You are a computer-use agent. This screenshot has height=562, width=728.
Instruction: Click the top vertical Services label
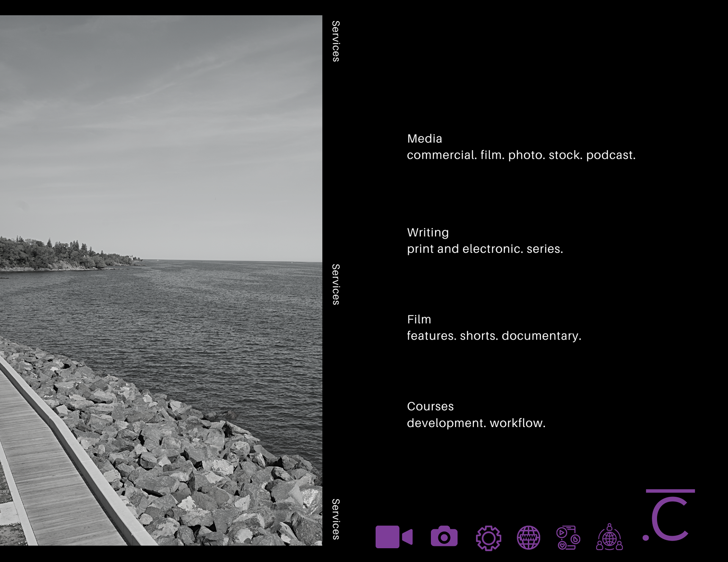point(336,41)
